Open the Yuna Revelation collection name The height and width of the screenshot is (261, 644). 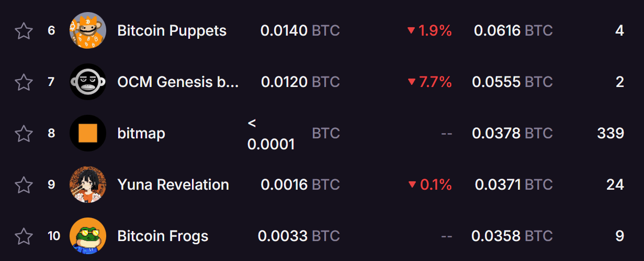tap(173, 185)
